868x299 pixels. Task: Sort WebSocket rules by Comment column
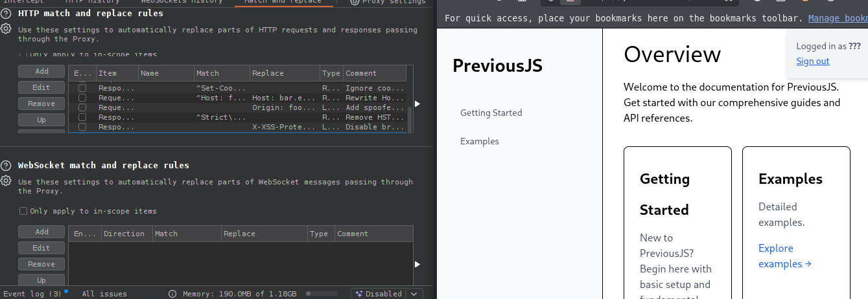[x=373, y=234]
